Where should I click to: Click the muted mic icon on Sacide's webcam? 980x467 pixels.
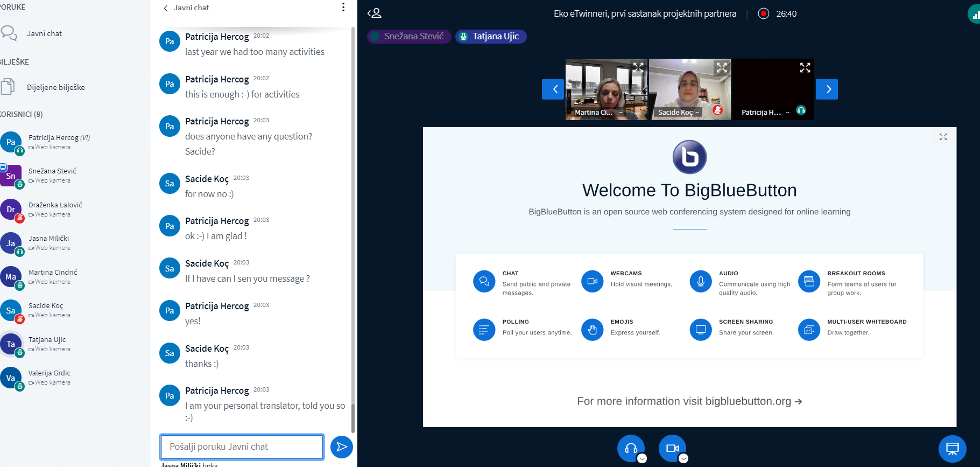tap(717, 110)
